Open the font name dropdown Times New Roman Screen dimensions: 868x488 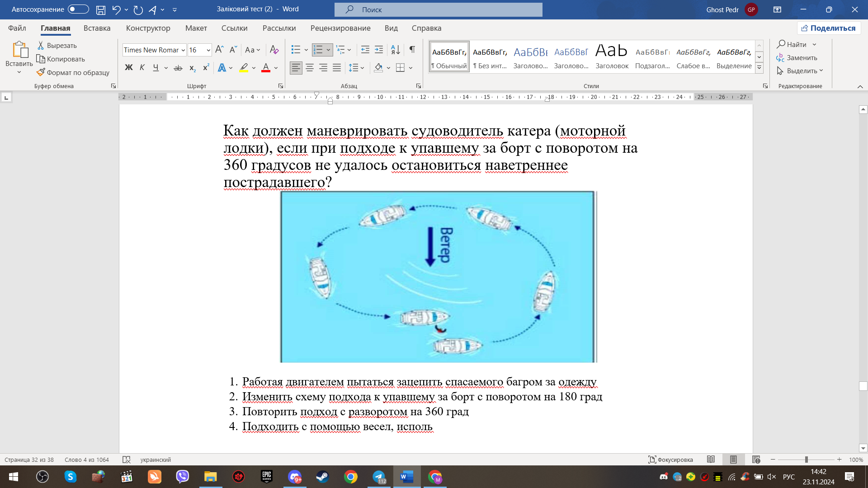click(183, 50)
